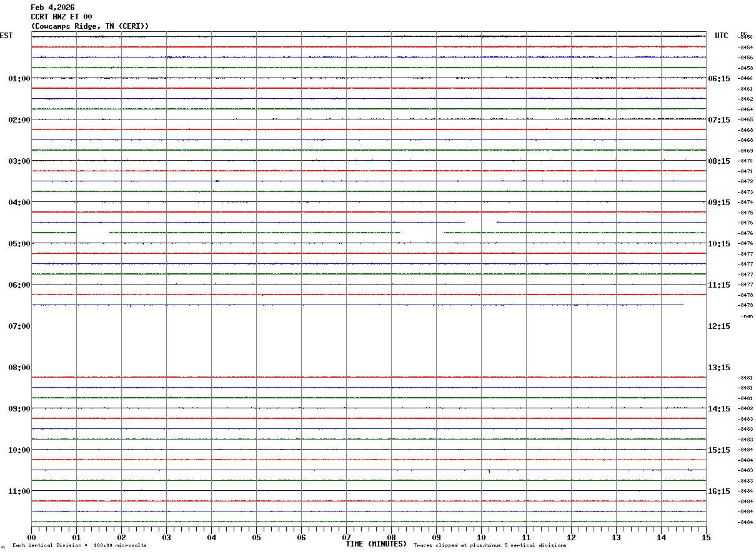Click minute 04 on the time axis
This screenshot has height=554, width=756.
pyautogui.click(x=211, y=538)
